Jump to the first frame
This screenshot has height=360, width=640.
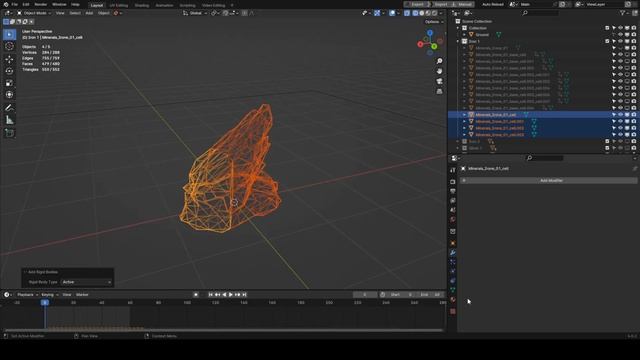[x=211, y=295]
